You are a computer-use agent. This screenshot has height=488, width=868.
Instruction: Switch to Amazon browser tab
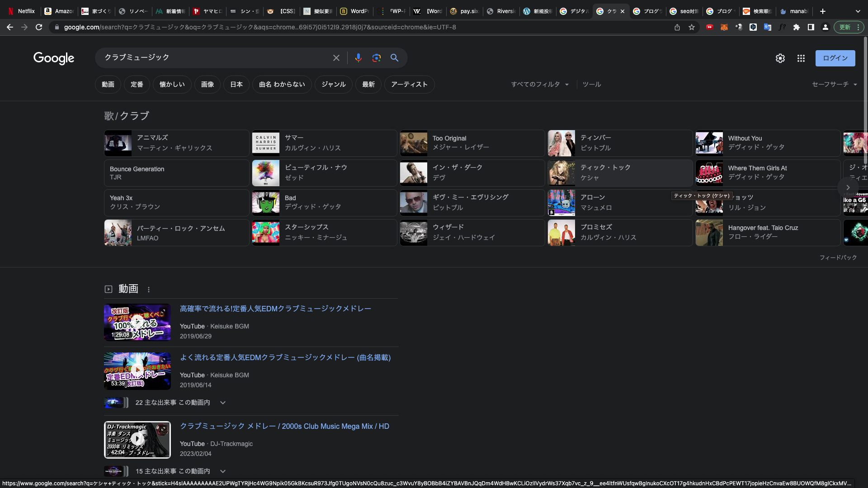59,11
